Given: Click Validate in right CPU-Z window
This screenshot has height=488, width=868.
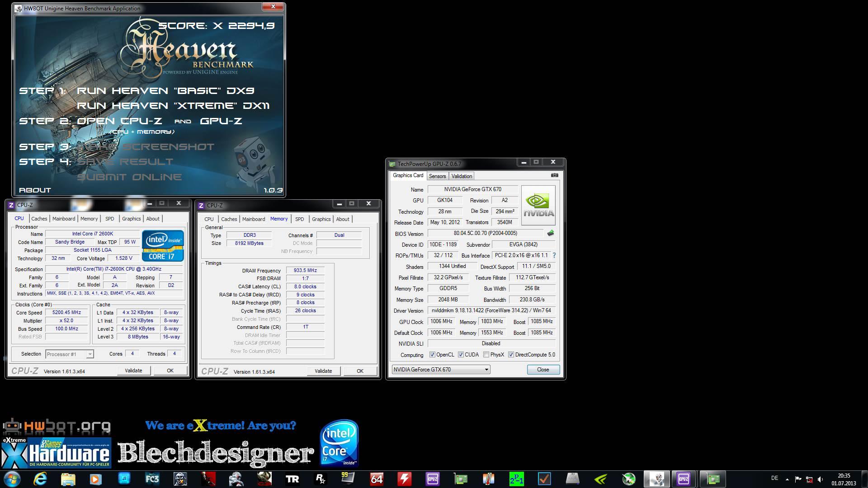Looking at the screenshot, I should [x=323, y=371].
